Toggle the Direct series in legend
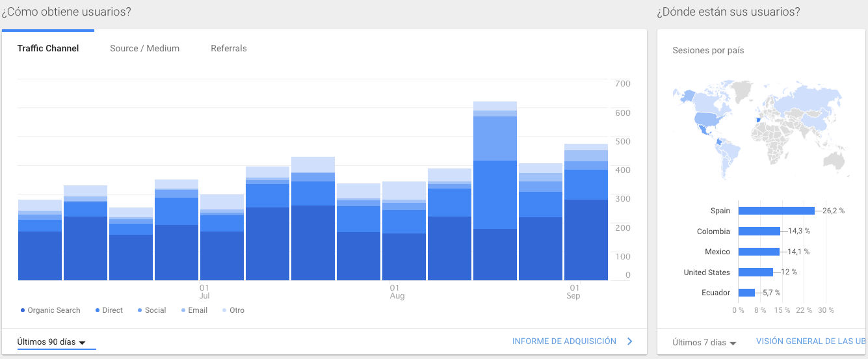This screenshot has width=868, height=359. click(x=108, y=311)
